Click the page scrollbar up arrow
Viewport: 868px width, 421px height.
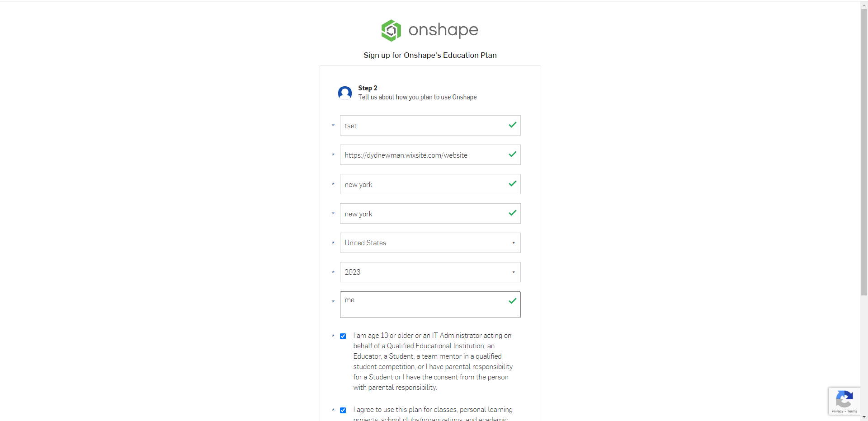pos(864,5)
